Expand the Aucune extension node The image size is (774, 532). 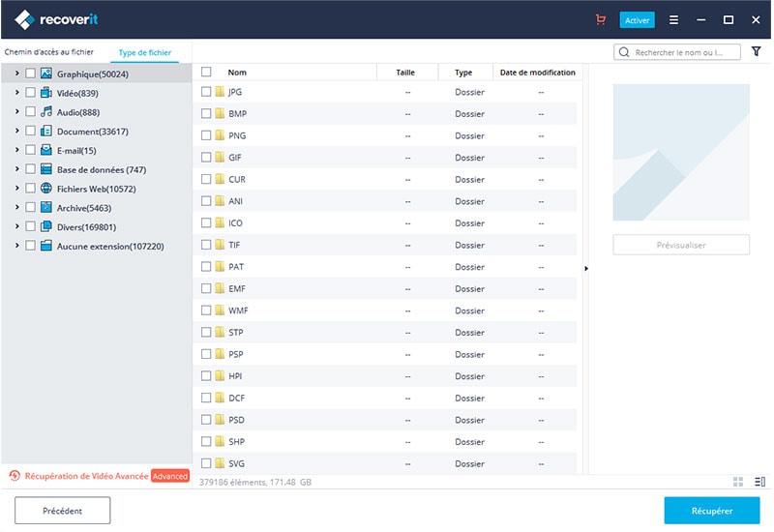point(16,246)
